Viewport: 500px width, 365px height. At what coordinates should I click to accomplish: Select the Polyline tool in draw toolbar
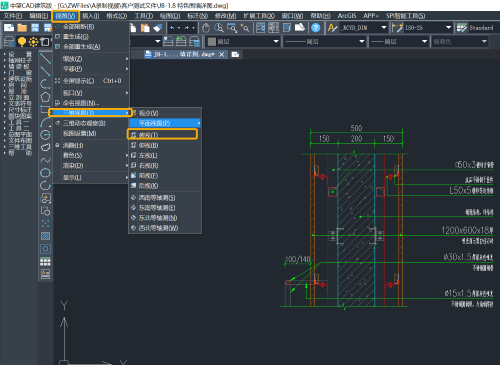45,84
